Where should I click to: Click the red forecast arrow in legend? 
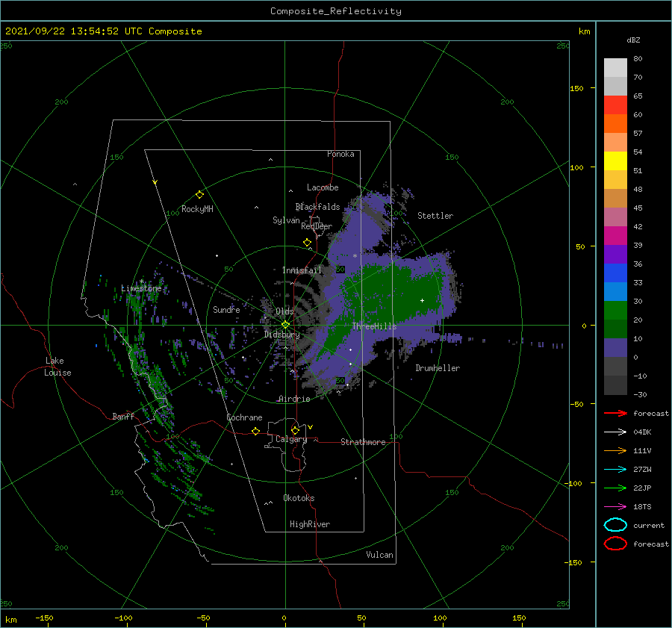(615, 413)
